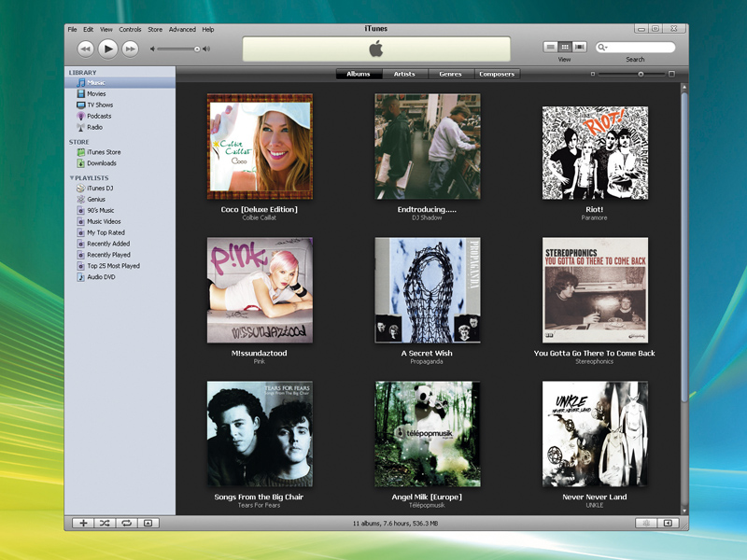Collapse the Playlists section triangle
Screen dimensions: 747x560
[72, 177]
